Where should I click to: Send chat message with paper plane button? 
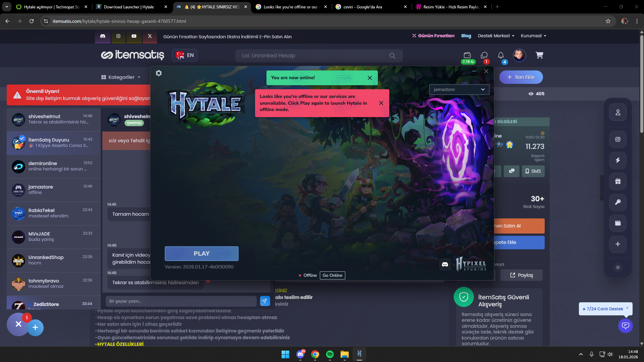click(x=265, y=301)
